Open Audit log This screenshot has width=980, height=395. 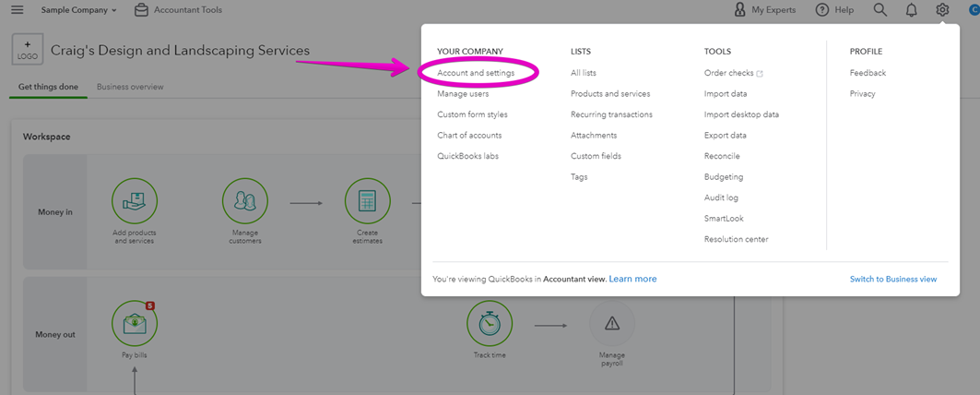coord(721,197)
